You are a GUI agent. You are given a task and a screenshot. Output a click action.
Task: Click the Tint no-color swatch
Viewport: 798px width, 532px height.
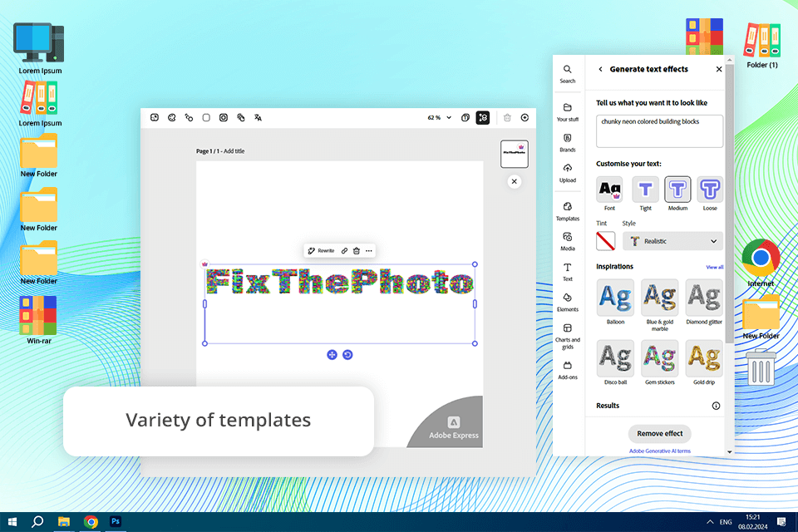[606, 241]
